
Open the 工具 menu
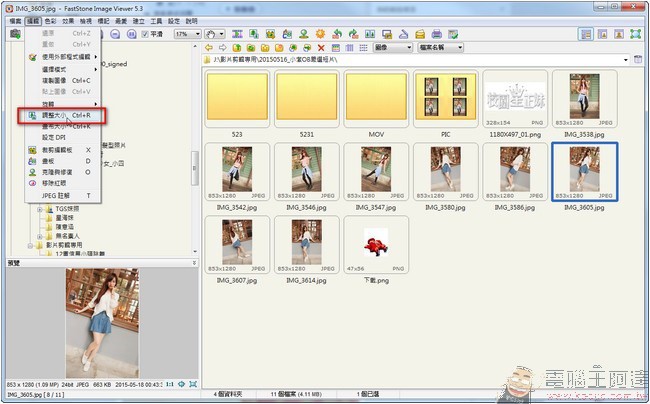coord(156,21)
